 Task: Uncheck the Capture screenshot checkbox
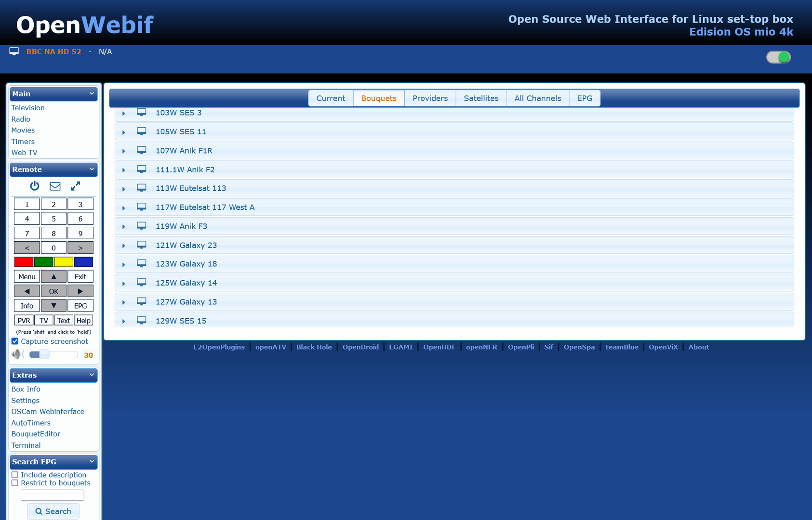click(15, 341)
